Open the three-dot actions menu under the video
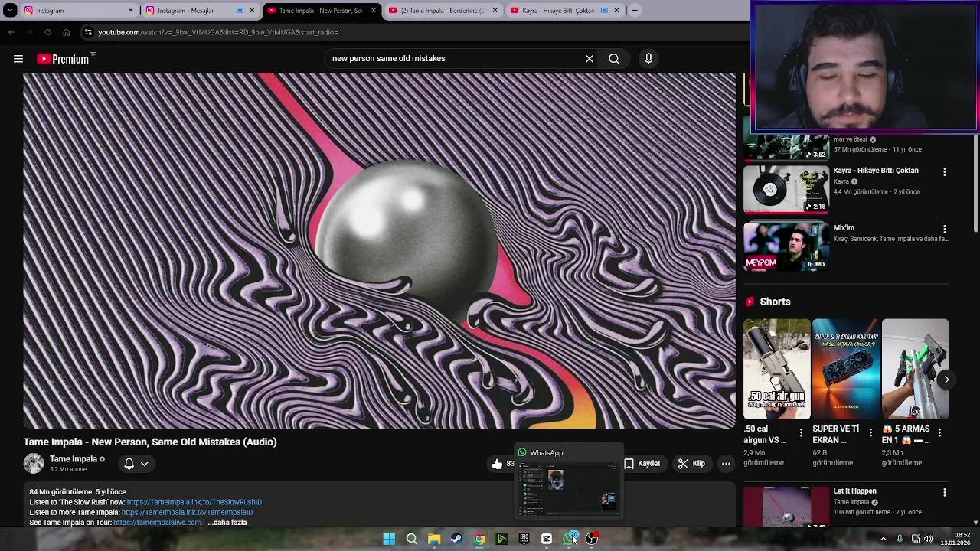The width and height of the screenshot is (980, 551). (725, 463)
